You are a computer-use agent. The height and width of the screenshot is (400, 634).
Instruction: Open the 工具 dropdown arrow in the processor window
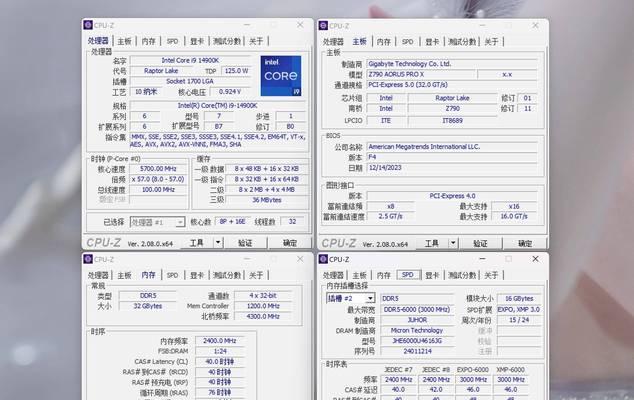pos(218,242)
